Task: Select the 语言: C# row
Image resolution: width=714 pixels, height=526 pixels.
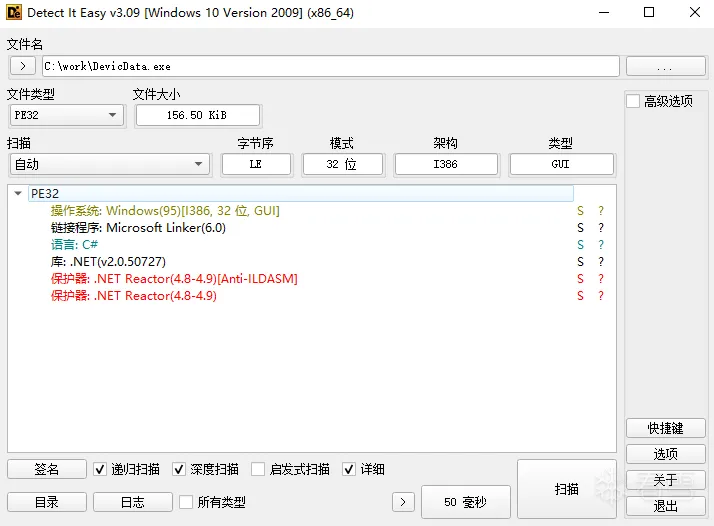Action: [x=74, y=245]
